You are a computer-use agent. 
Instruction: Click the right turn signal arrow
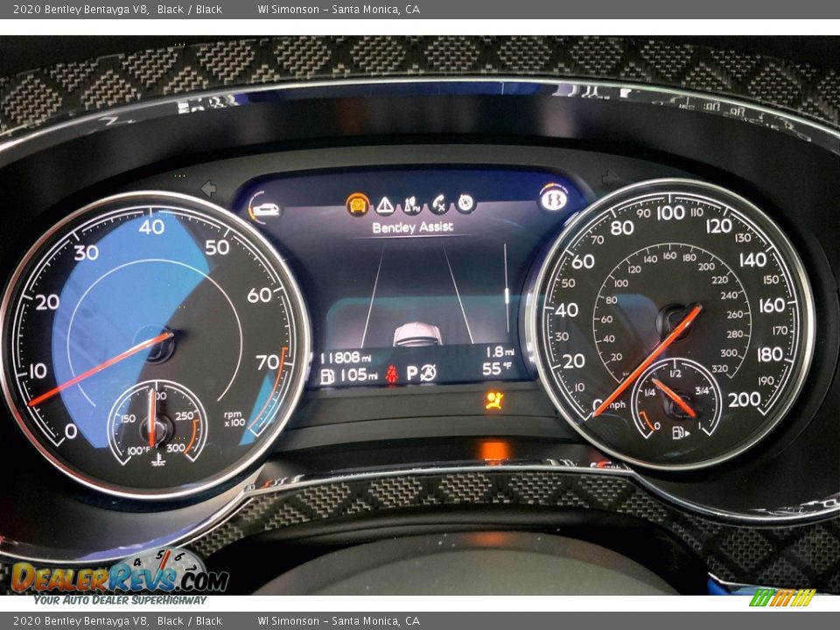[x=610, y=178]
